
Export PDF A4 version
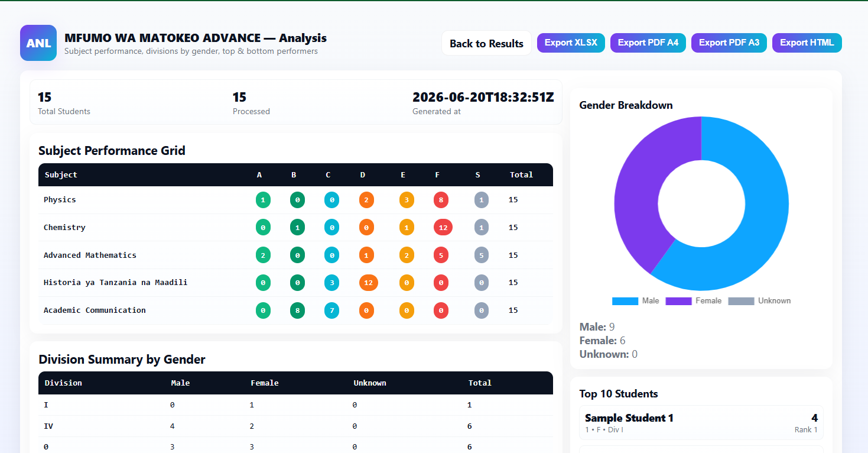(648, 43)
